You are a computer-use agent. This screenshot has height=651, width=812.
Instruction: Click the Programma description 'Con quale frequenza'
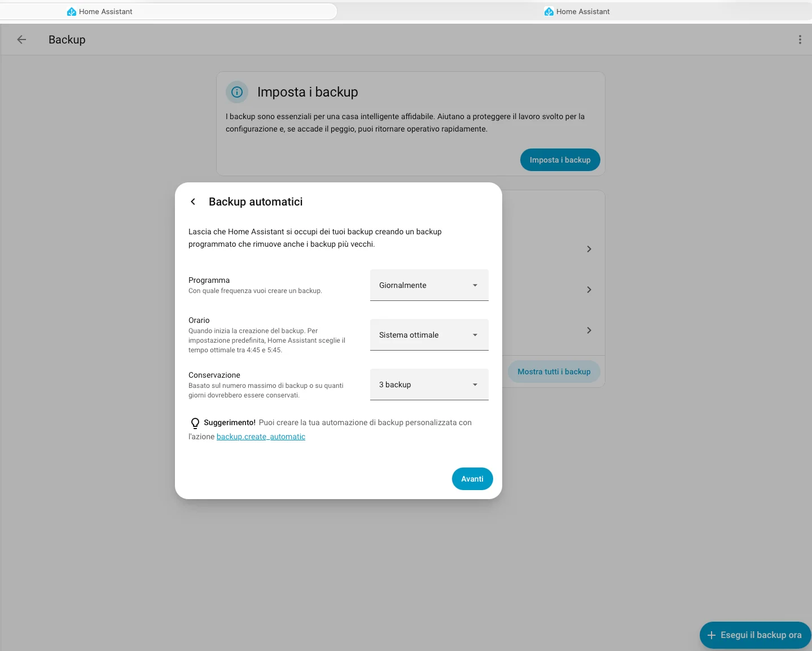(x=255, y=291)
